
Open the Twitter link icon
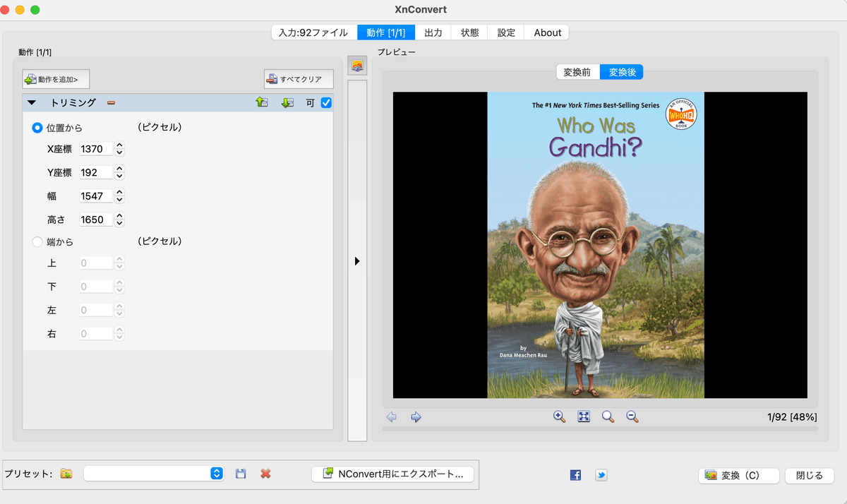point(601,475)
